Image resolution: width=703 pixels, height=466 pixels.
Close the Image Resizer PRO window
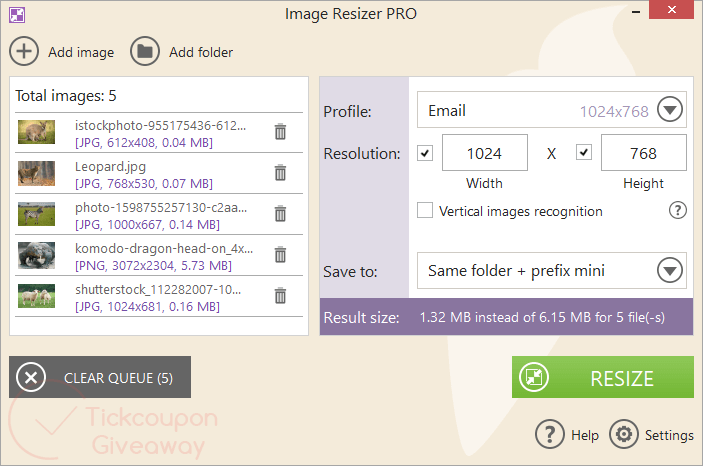(x=671, y=10)
